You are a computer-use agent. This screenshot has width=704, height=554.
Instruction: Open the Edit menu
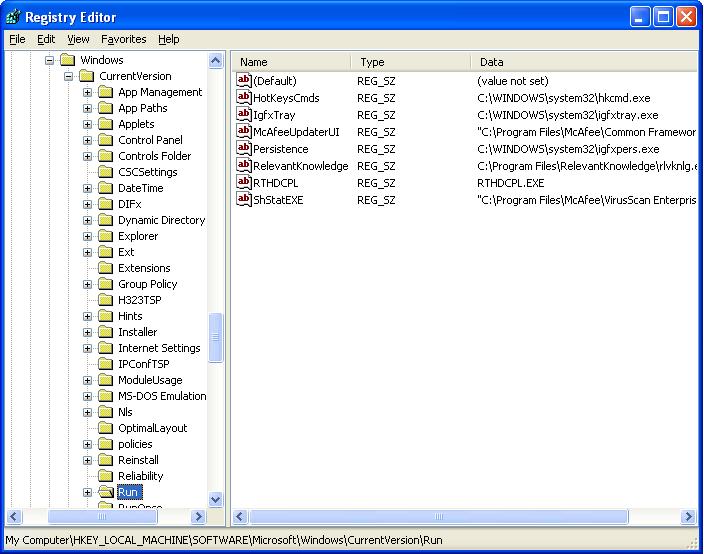pos(46,40)
